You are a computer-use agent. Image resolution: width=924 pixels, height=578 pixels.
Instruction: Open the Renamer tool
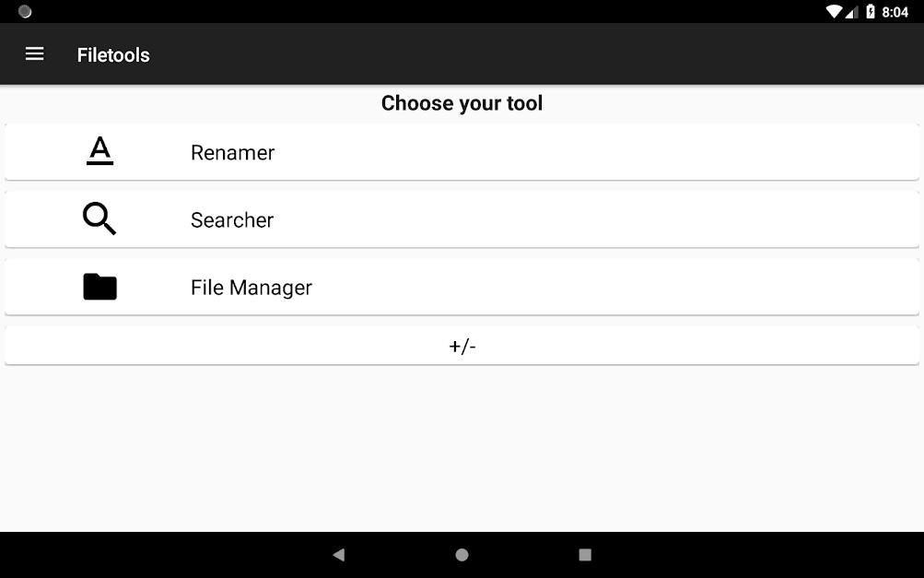point(462,152)
